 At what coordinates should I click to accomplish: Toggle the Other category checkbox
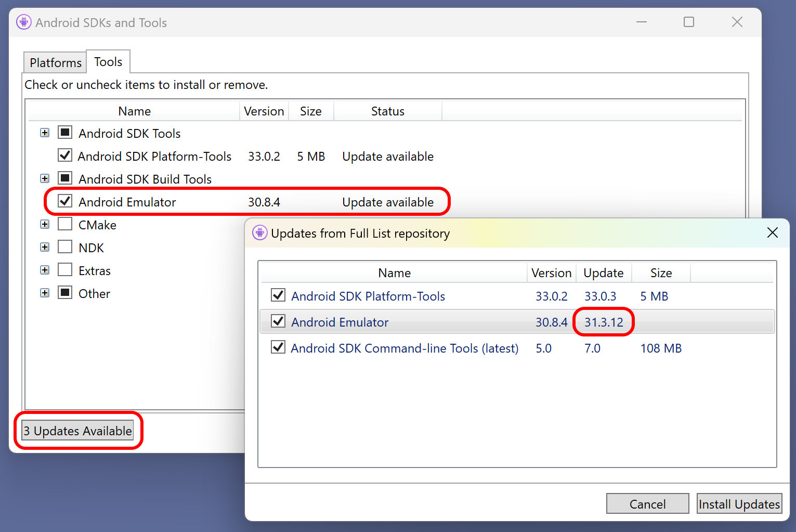[x=64, y=293]
